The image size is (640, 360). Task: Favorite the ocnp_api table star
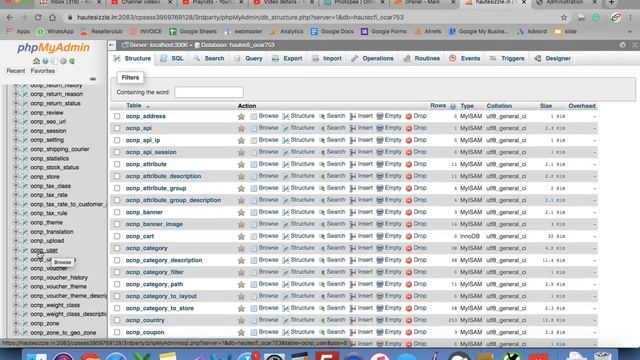(241, 128)
